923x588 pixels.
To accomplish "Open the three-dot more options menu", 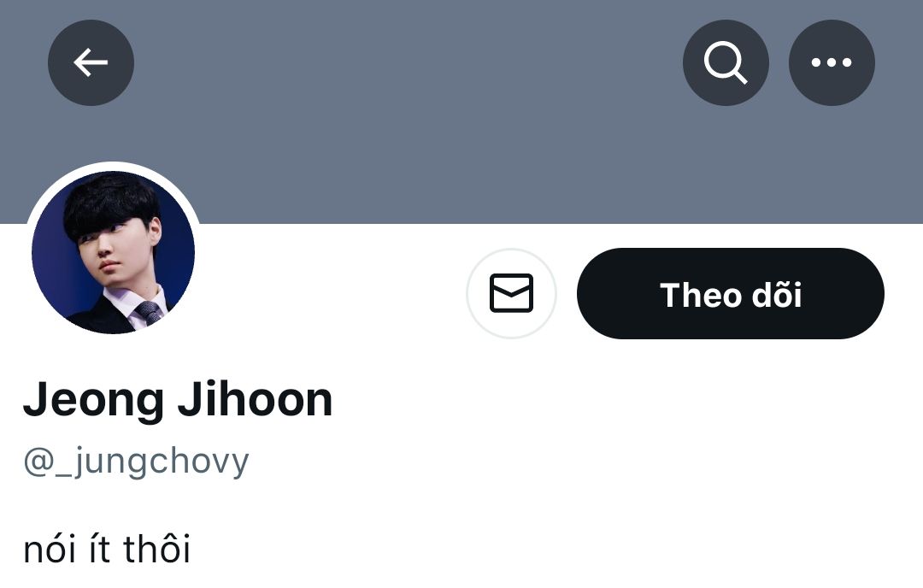I will [x=832, y=62].
